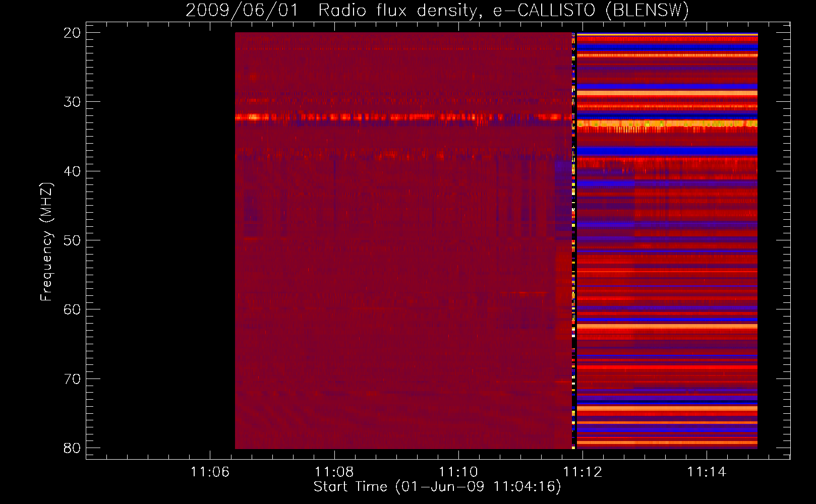Viewport: 816px width, 504px height.
Task: Click the frequency tick label '80'
Action: pyautogui.click(x=72, y=448)
